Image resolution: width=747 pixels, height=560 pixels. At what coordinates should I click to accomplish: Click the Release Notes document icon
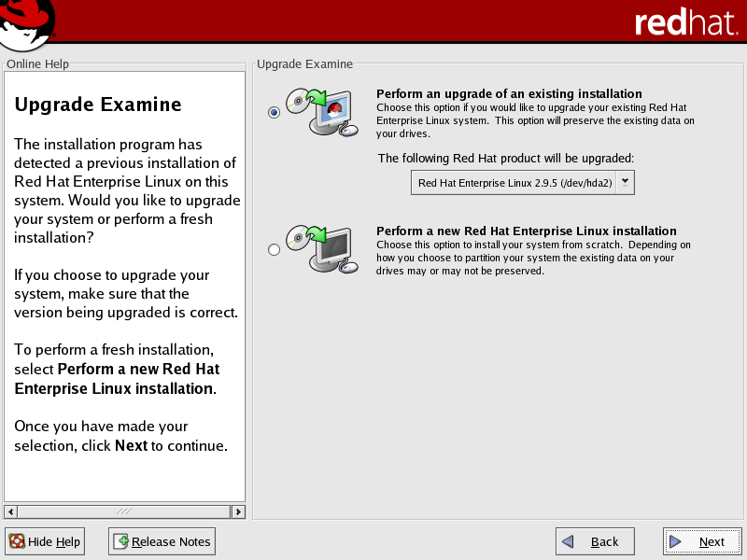click(x=120, y=541)
